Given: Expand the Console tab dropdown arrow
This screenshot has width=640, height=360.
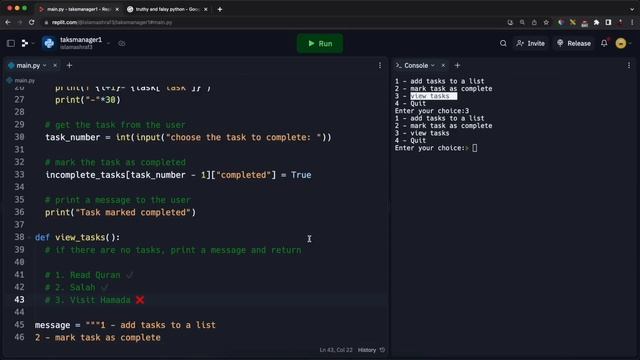Looking at the screenshot, I should point(433,65).
